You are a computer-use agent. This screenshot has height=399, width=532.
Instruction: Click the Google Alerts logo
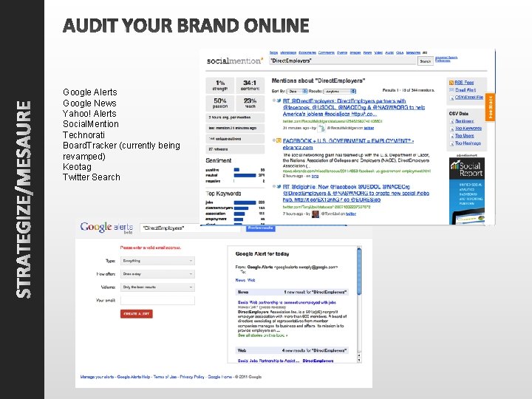pyautogui.click(x=106, y=228)
